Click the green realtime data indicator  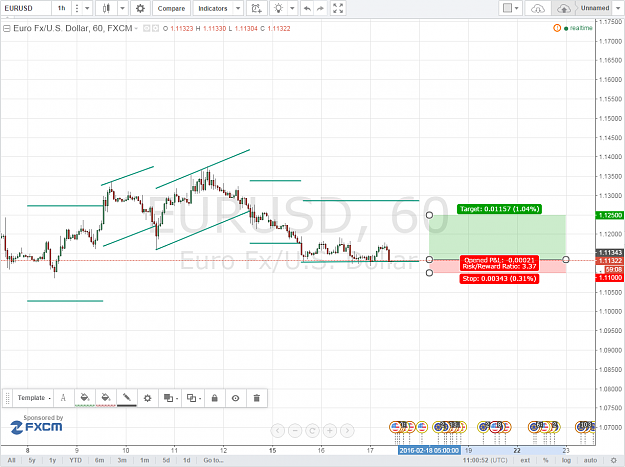[x=578, y=28]
